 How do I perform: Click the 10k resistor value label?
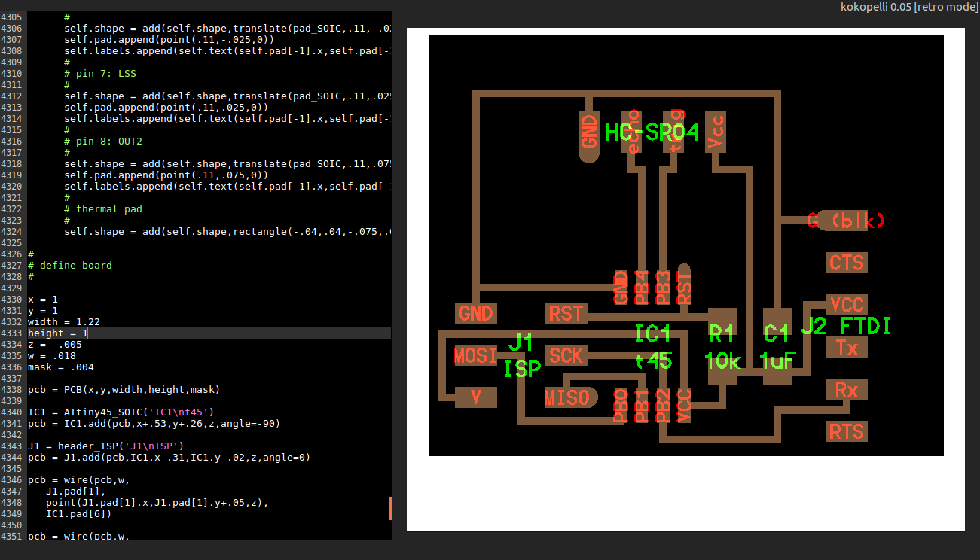pyautogui.click(x=724, y=361)
